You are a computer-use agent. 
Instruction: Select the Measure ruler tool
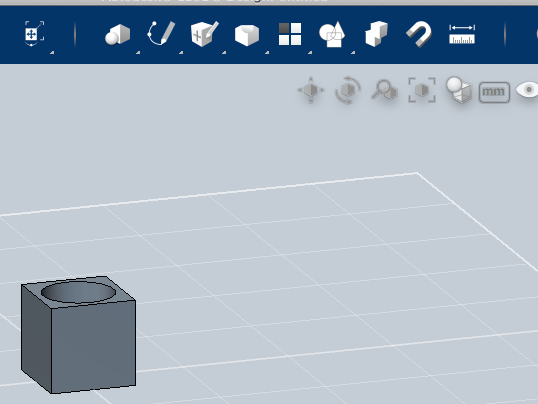(x=462, y=34)
